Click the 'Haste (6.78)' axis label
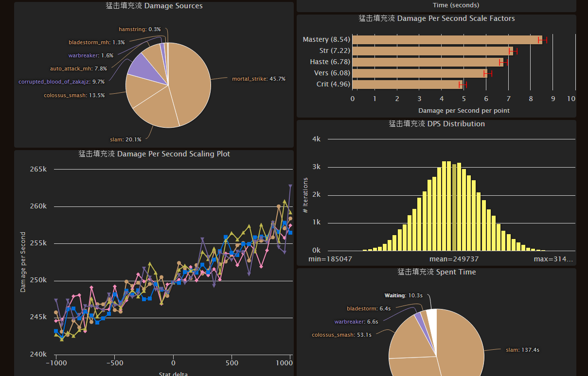588x376 pixels. pos(330,62)
